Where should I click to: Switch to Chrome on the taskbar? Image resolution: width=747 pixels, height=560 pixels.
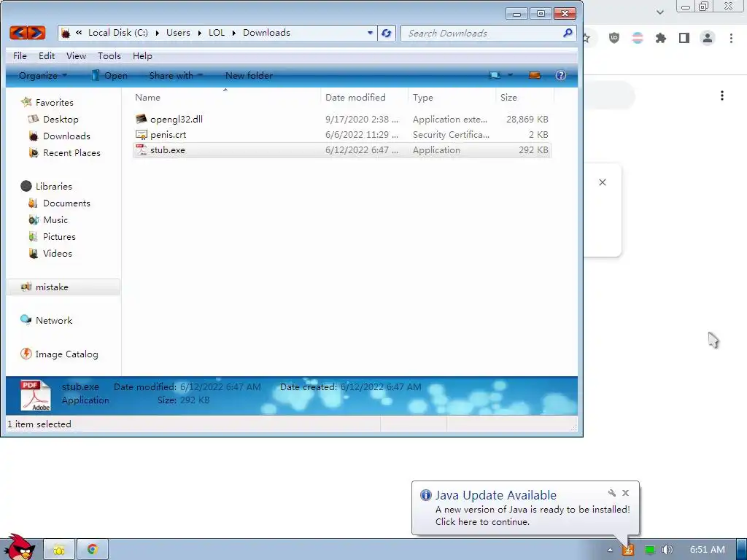pos(93,550)
